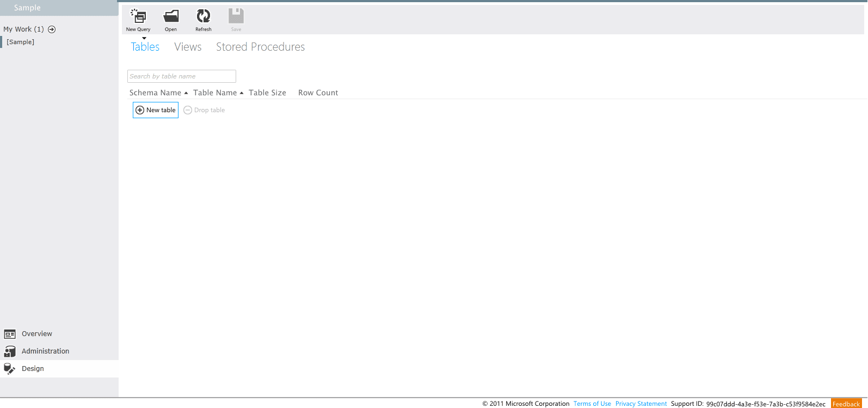Open the Overview section icon

(10, 334)
